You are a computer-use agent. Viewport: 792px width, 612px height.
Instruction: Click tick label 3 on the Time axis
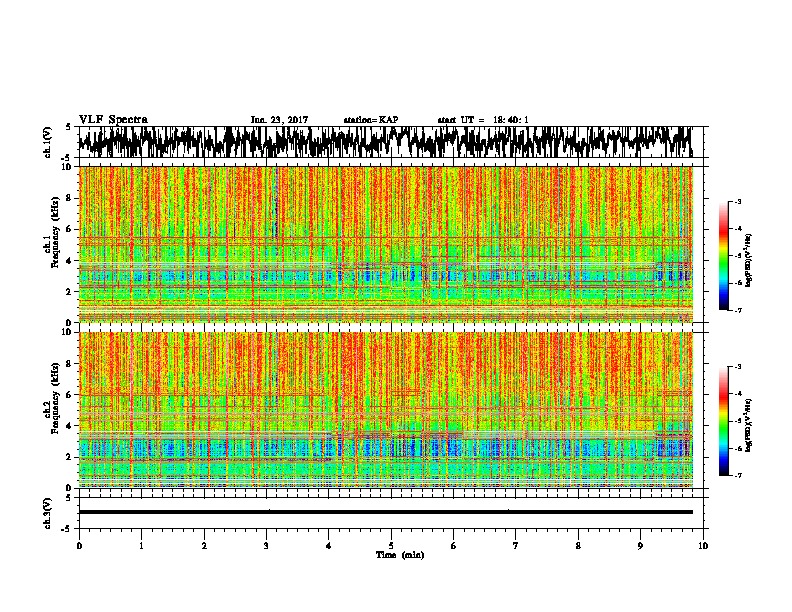[266, 546]
